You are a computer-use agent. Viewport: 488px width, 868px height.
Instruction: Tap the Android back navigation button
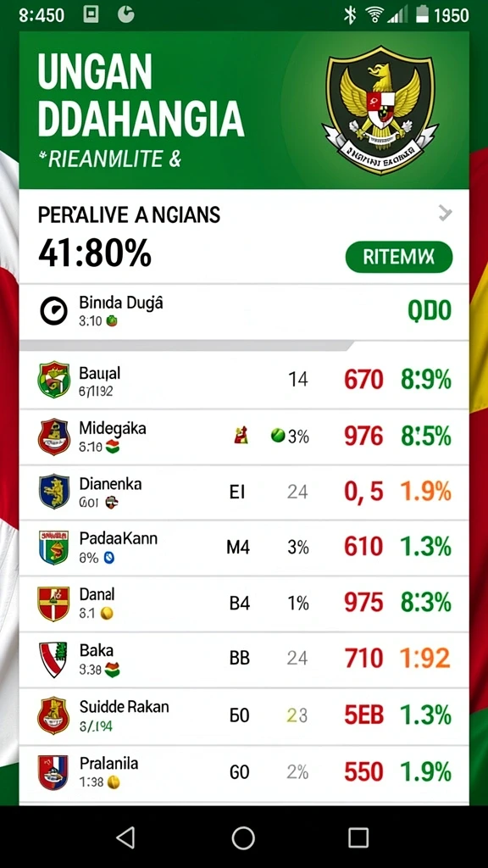126,837
